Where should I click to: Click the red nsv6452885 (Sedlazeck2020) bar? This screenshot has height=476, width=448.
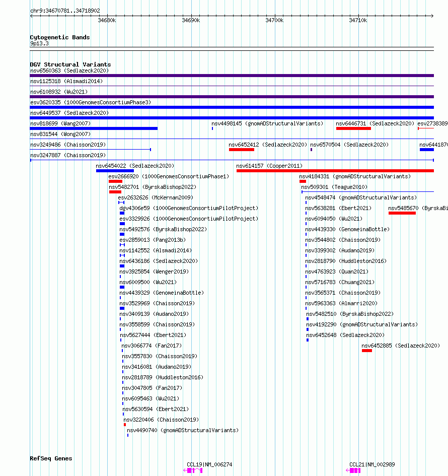[x=367, y=351]
